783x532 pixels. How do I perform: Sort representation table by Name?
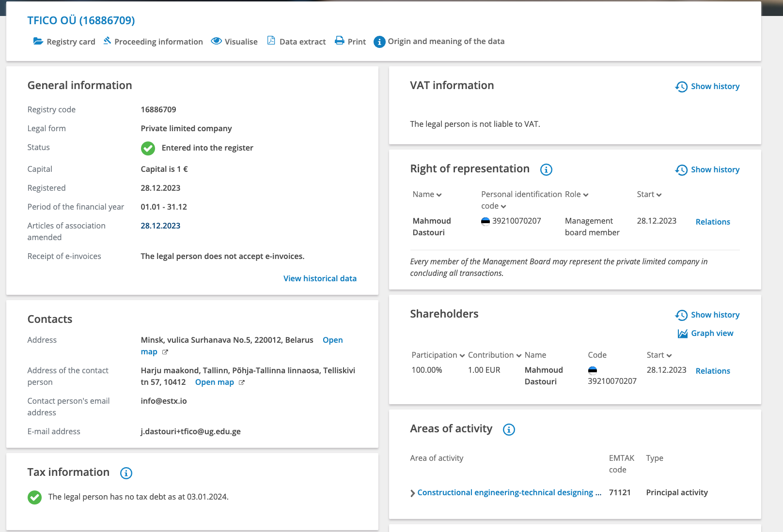pos(427,194)
